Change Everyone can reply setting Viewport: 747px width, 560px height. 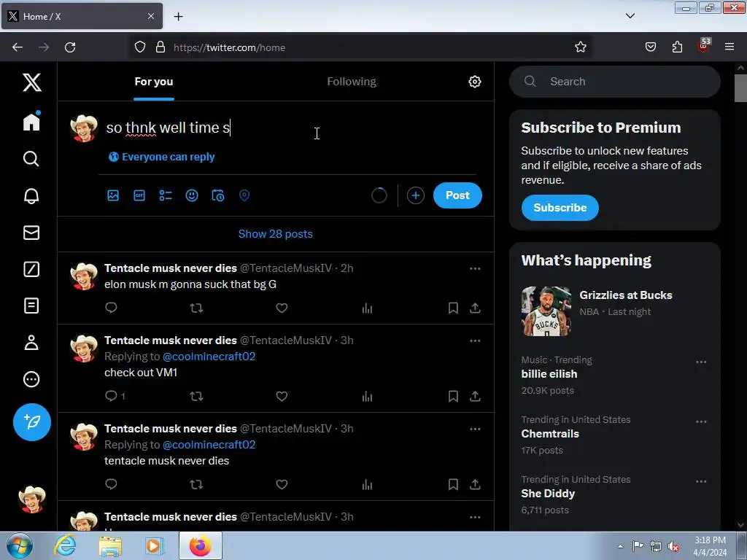161,157
